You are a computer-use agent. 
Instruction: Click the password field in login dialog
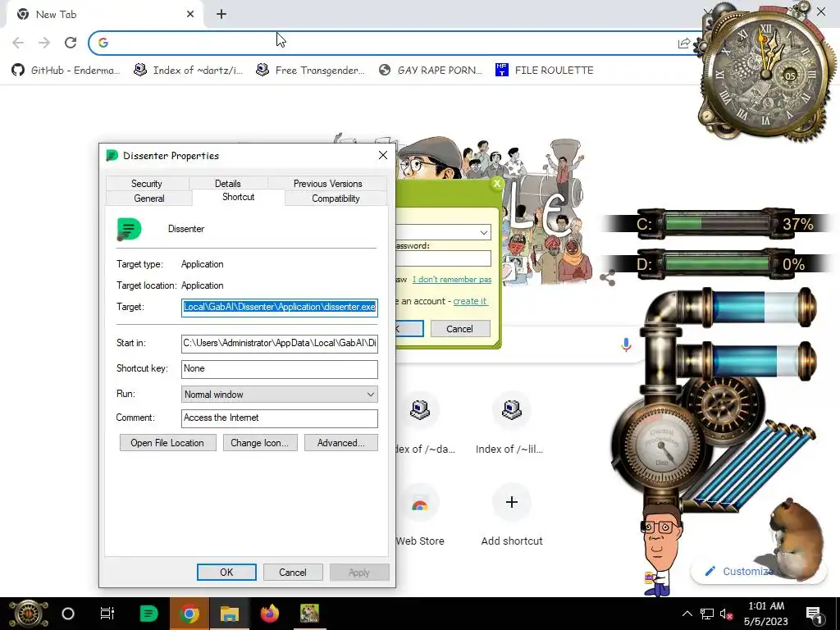pos(444,258)
